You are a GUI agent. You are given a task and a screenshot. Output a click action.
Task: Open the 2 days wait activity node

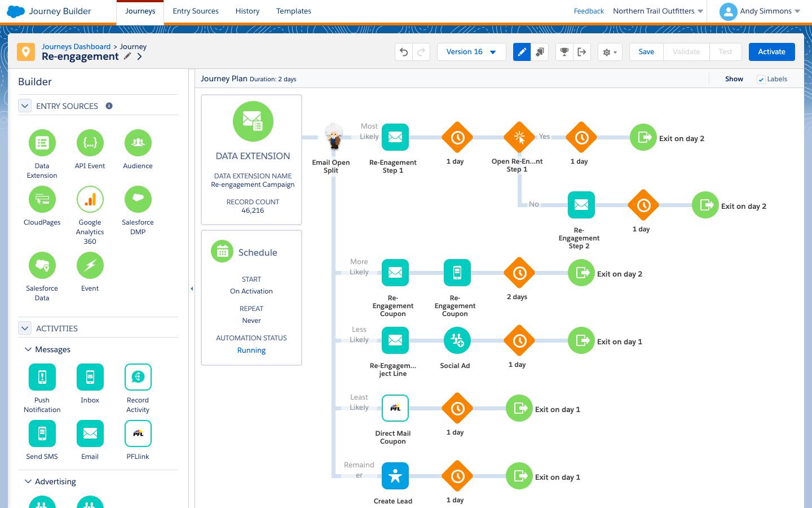click(519, 273)
